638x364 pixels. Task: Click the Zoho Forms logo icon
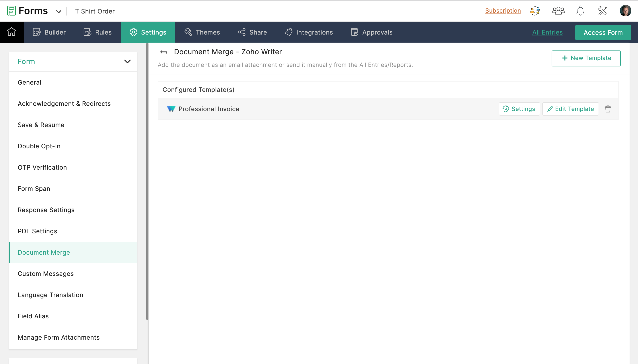click(11, 11)
